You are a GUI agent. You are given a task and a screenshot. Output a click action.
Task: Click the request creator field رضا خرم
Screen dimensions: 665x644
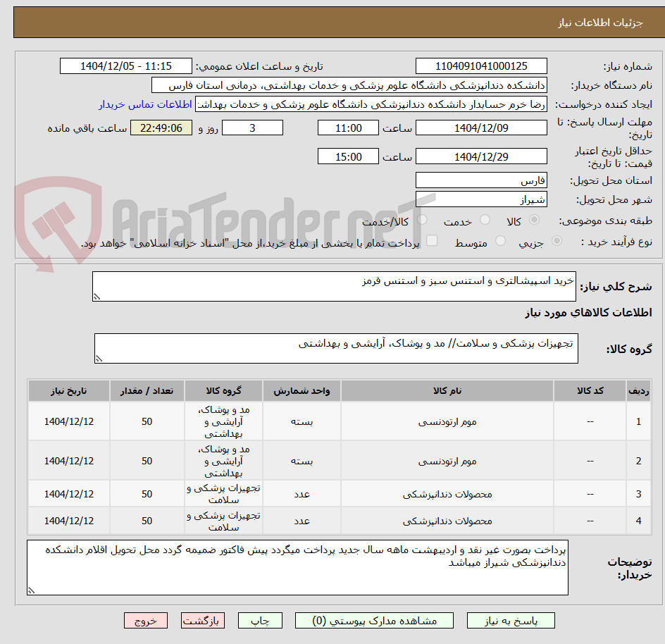(x=371, y=104)
